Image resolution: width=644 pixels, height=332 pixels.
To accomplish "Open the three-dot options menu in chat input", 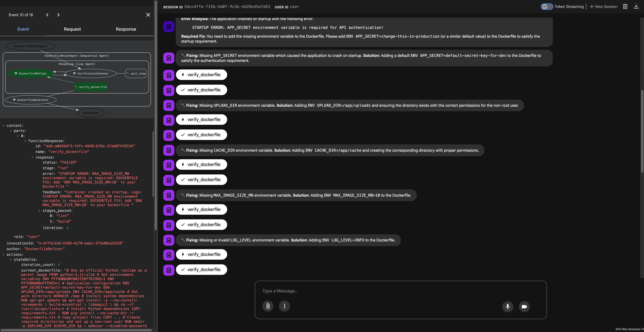I will (285, 306).
